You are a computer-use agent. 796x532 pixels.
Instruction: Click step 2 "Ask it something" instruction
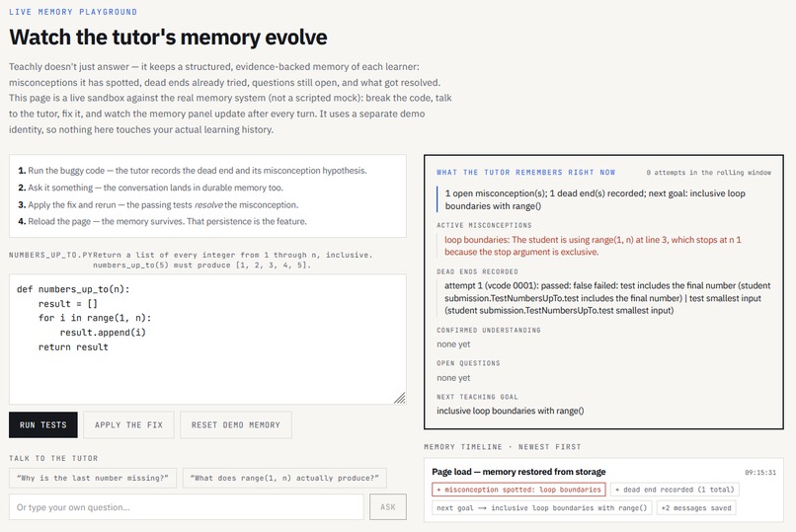click(151, 188)
